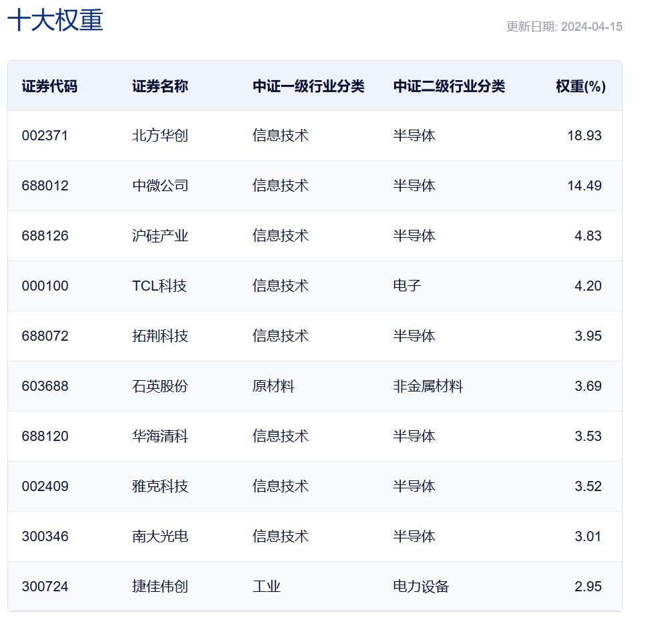Click the 原材料 industry cell
This screenshot has width=672, height=630.
point(273,386)
